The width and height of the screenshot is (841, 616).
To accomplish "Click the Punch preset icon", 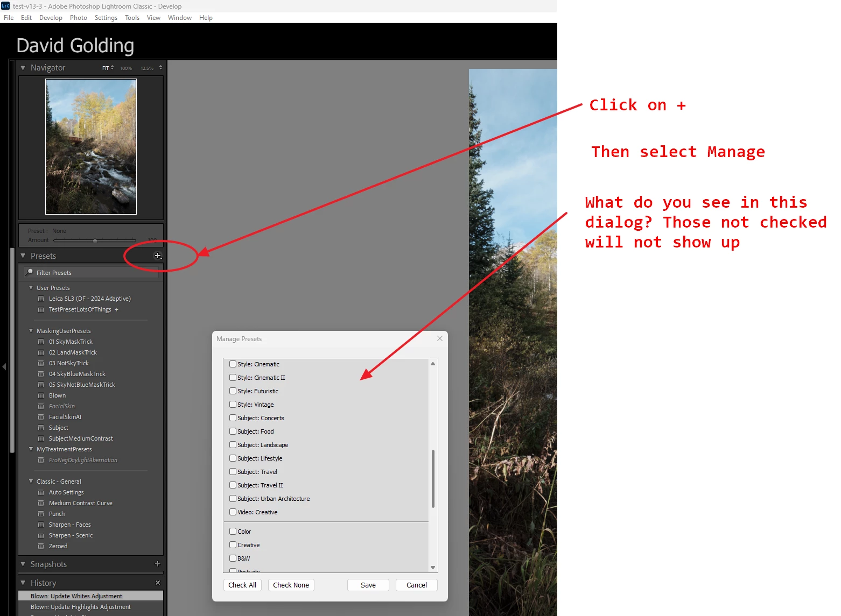I will (41, 514).
